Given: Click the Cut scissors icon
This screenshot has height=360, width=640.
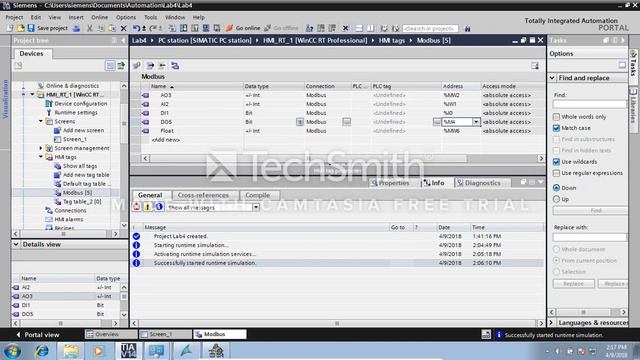Looking at the screenshot, I should tap(89, 28).
